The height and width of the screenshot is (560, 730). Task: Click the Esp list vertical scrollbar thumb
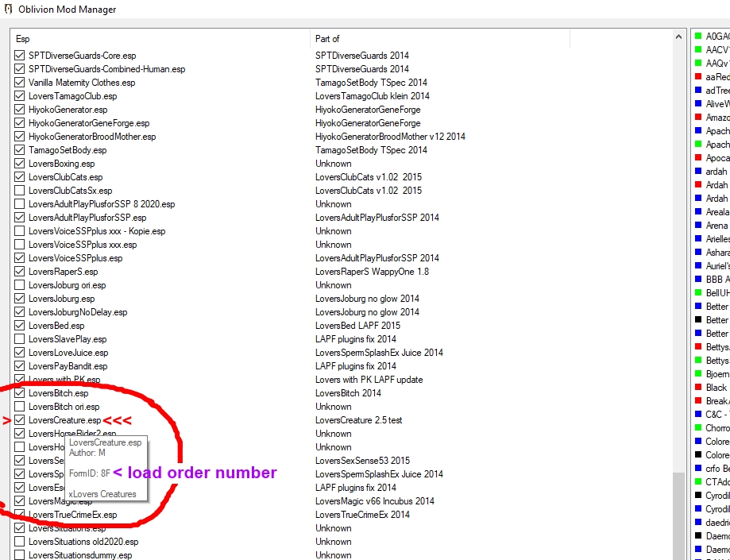(678, 516)
